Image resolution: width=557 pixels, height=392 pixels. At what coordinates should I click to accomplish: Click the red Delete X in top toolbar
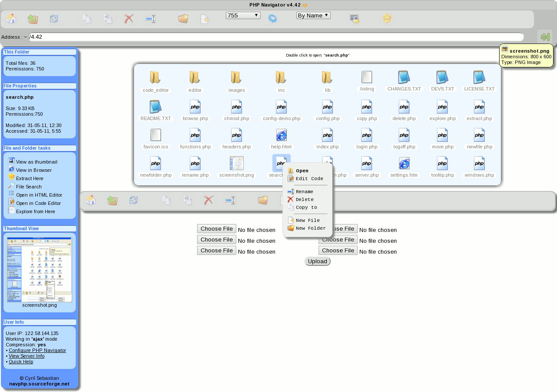click(129, 19)
